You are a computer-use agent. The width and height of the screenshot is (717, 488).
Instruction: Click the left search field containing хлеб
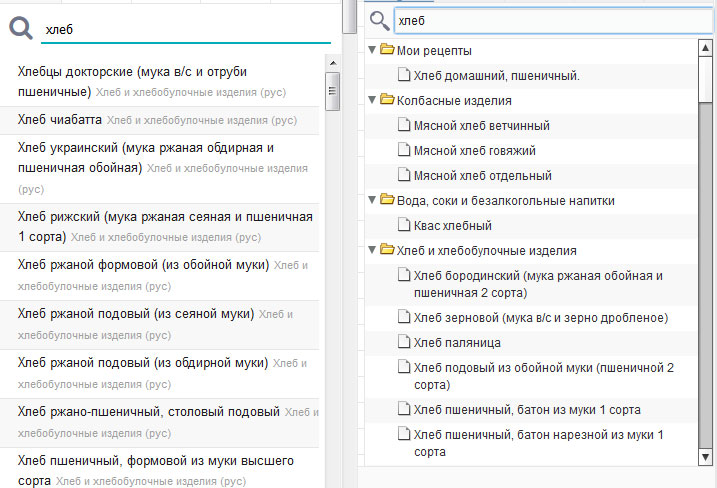coord(185,30)
